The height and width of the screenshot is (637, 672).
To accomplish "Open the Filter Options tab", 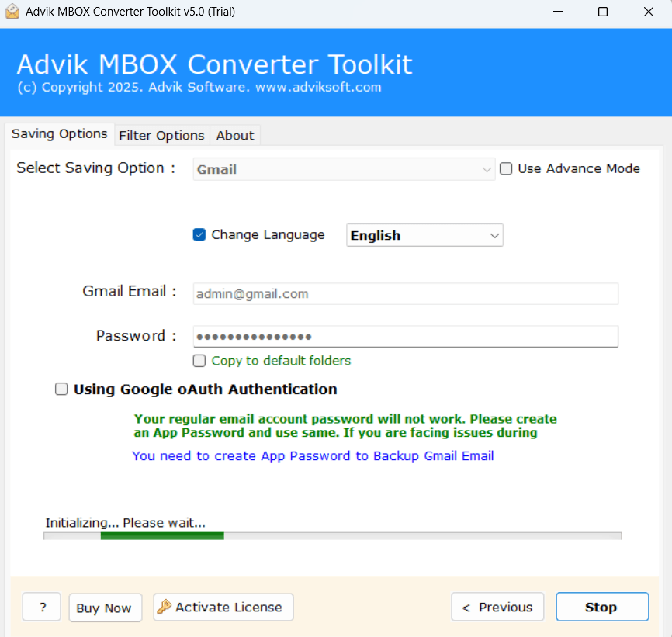I will 161,136.
